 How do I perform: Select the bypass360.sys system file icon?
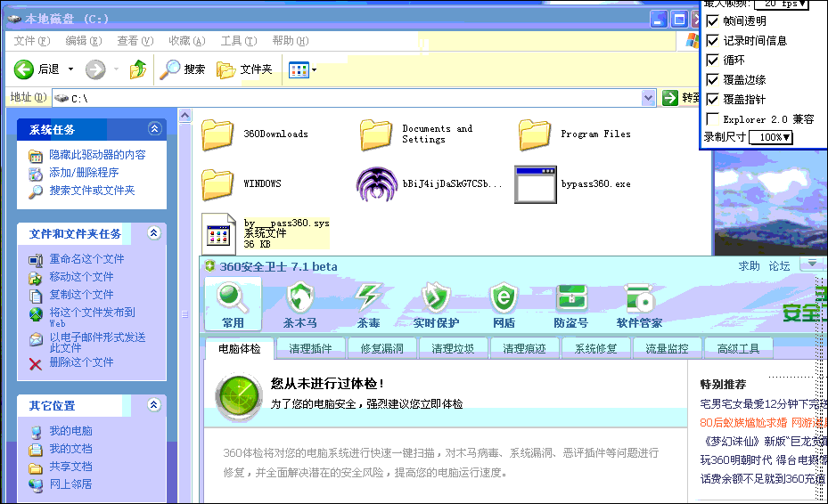pos(218,234)
